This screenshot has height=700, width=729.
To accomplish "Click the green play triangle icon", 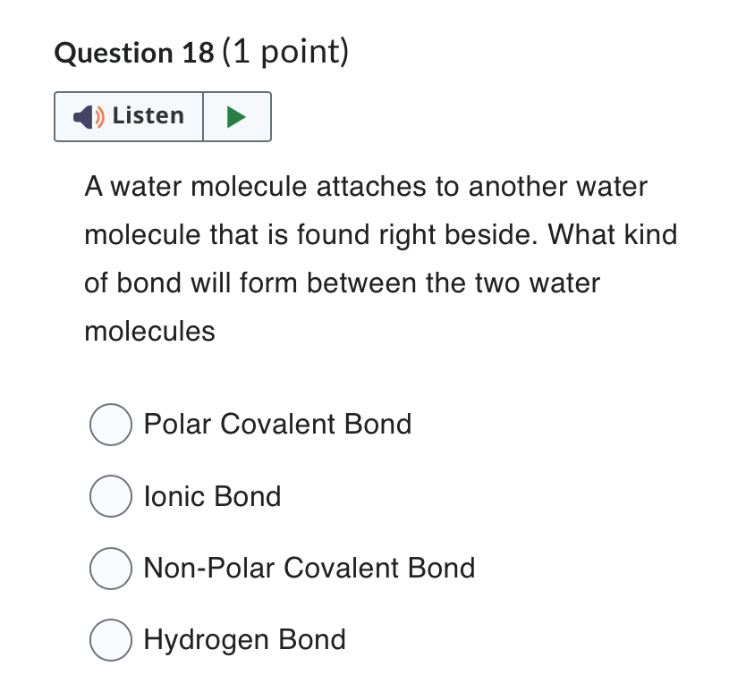I will click(238, 116).
